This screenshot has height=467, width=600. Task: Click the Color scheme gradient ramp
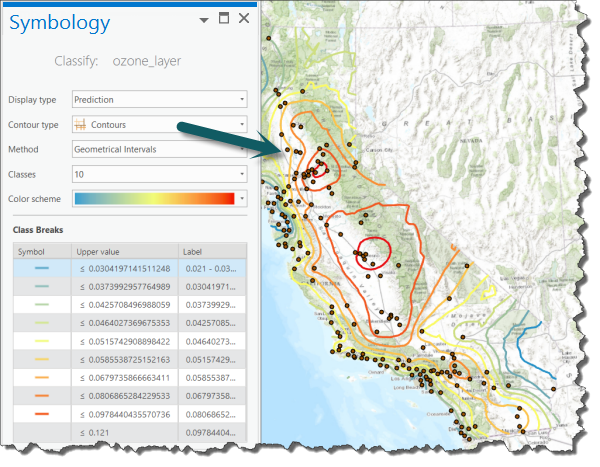click(152, 199)
